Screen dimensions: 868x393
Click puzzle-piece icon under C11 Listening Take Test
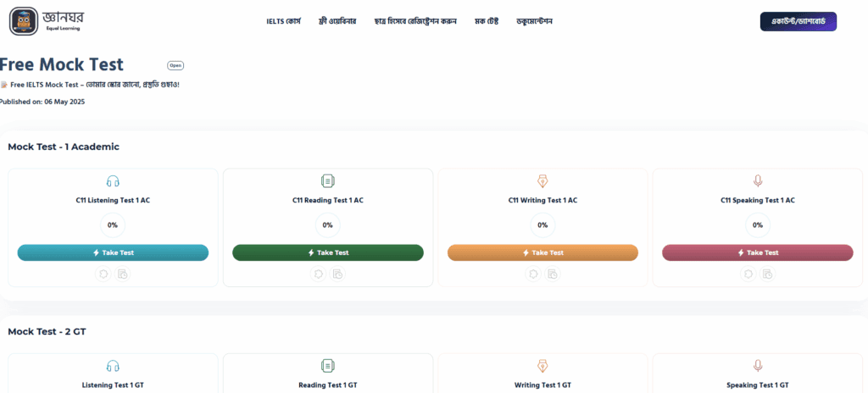coord(103,274)
